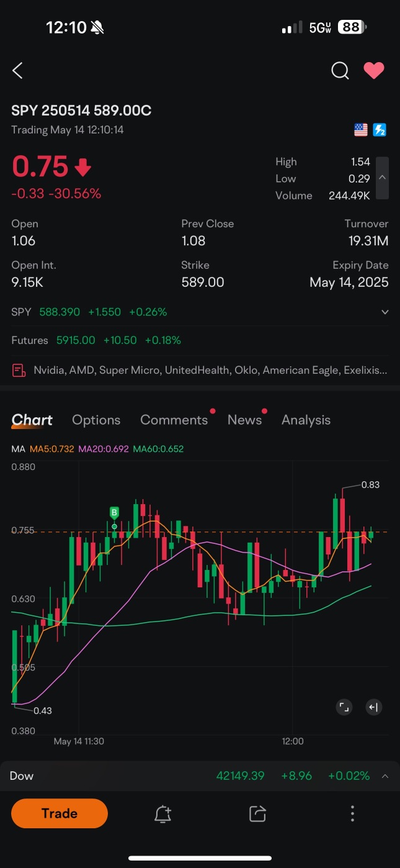Select the News tab
This screenshot has width=400, height=868.
pos(244,420)
